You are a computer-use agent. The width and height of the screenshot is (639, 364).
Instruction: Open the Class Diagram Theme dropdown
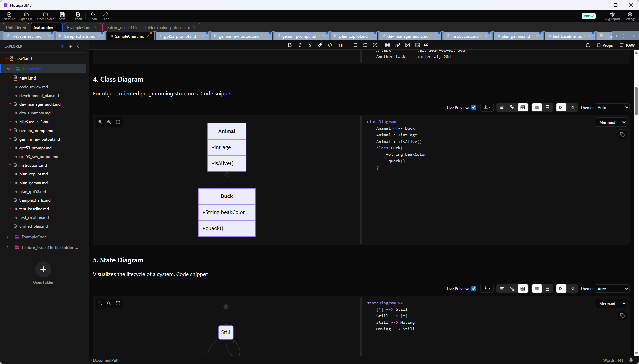click(x=612, y=108)
